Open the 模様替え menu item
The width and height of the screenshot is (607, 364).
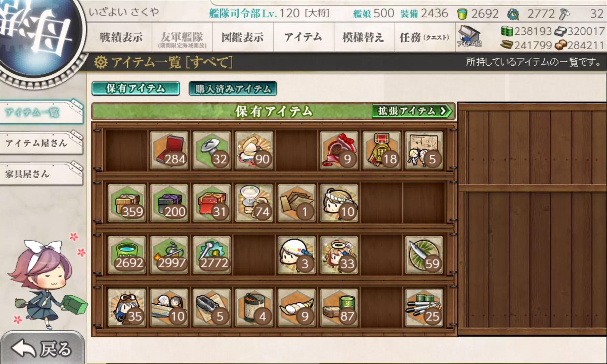click(x=364, y=37)
